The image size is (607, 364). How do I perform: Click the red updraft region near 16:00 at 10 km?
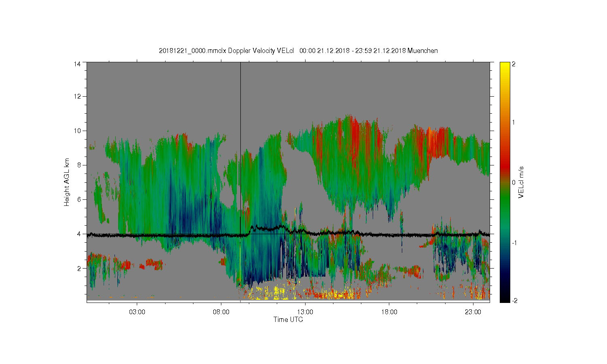pos(354,135)
